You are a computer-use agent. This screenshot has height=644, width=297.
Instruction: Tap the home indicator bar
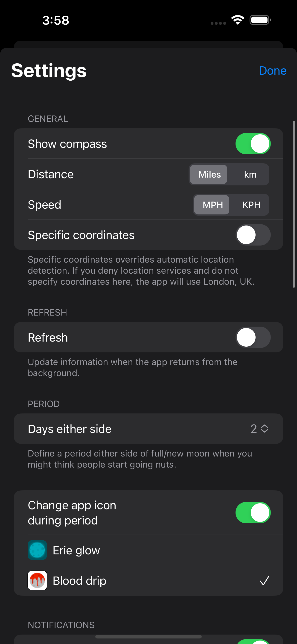pyautogui.click(x=148, y=636)
